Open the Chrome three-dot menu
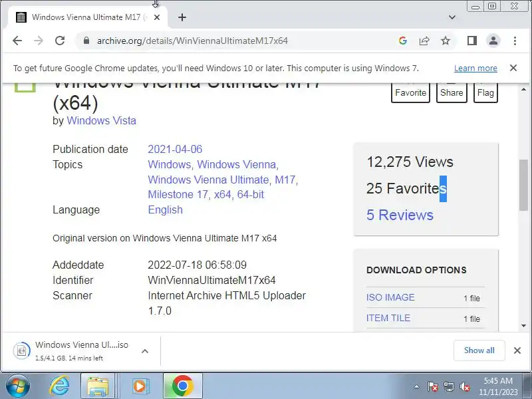532x399 pixels. point(515,41)
